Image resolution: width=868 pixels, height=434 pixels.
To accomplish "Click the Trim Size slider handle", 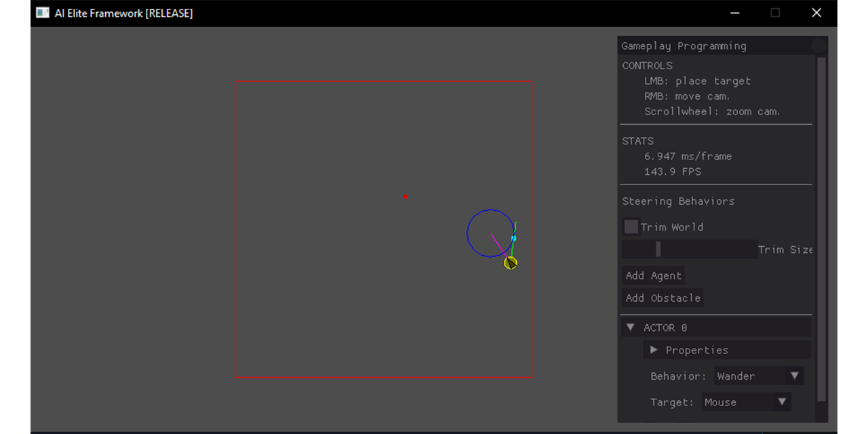I will click(658, 249).
